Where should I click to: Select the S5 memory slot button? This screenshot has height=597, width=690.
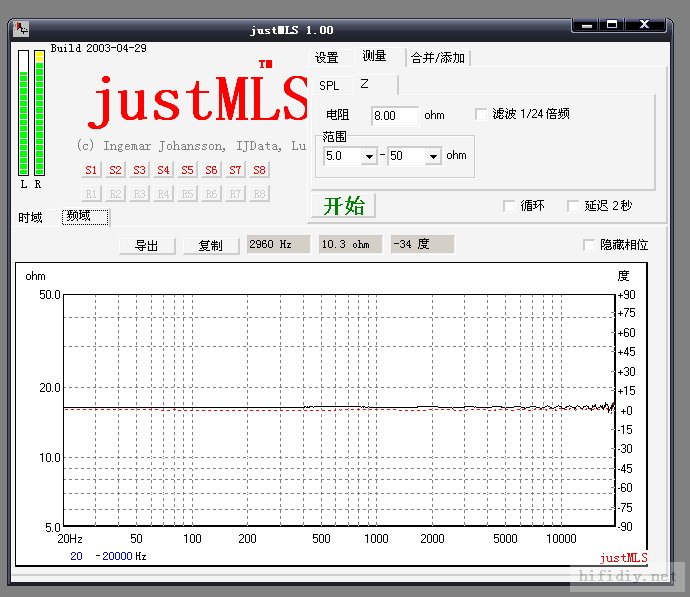click(x=187, y=171)
